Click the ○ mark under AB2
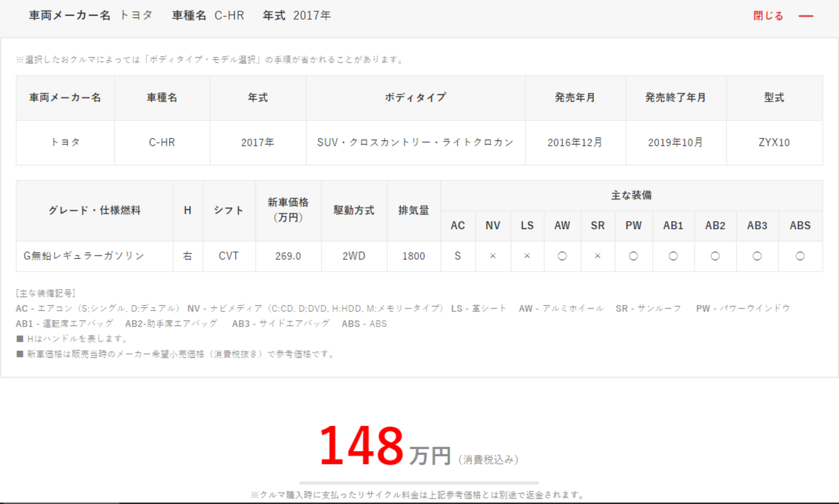This screenshot has width=839, height=504. pos(715,256)
